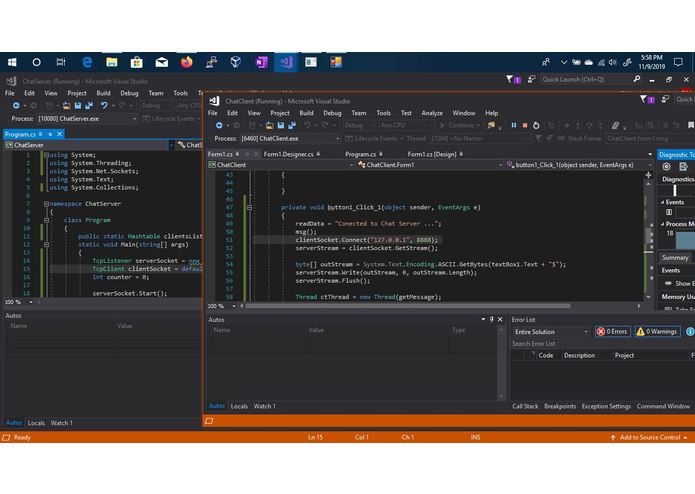The height and width of the screenshot is (494, 695).
Task: Restart debugging in ChatClient toolbar
Action: tap(536, 125)
